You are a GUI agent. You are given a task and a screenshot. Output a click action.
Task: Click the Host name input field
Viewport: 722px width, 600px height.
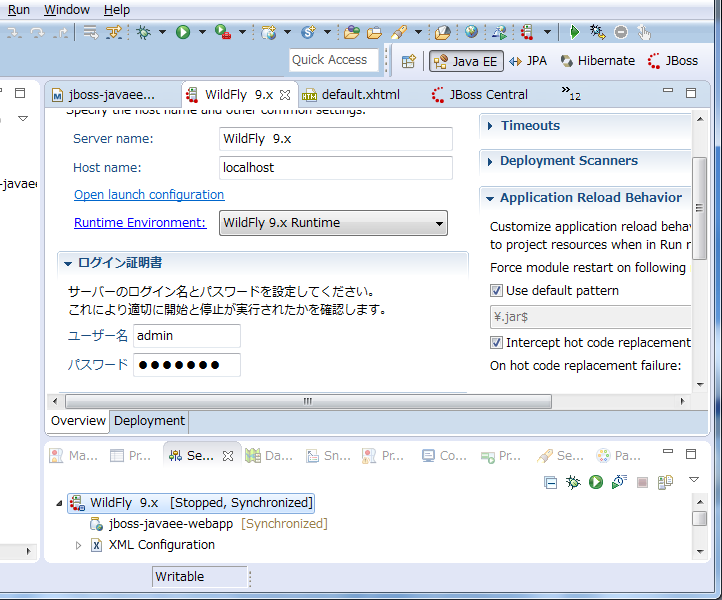[336, 168]
